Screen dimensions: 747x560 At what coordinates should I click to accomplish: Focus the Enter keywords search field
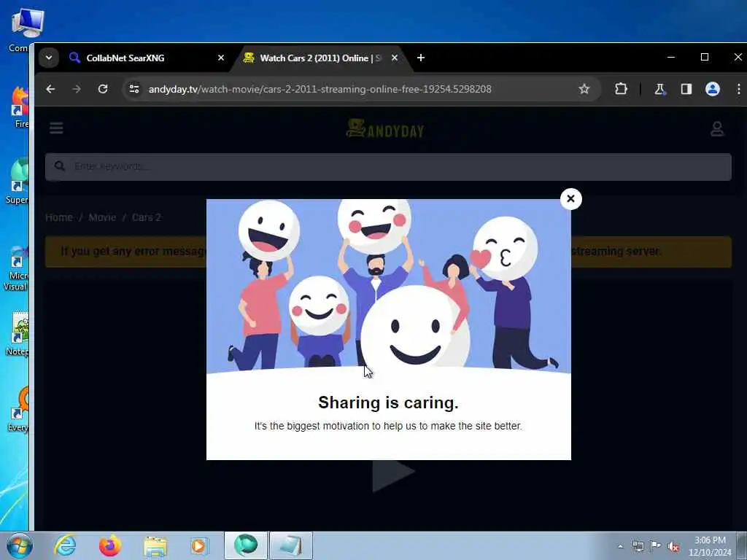click(x=388, y=167)
